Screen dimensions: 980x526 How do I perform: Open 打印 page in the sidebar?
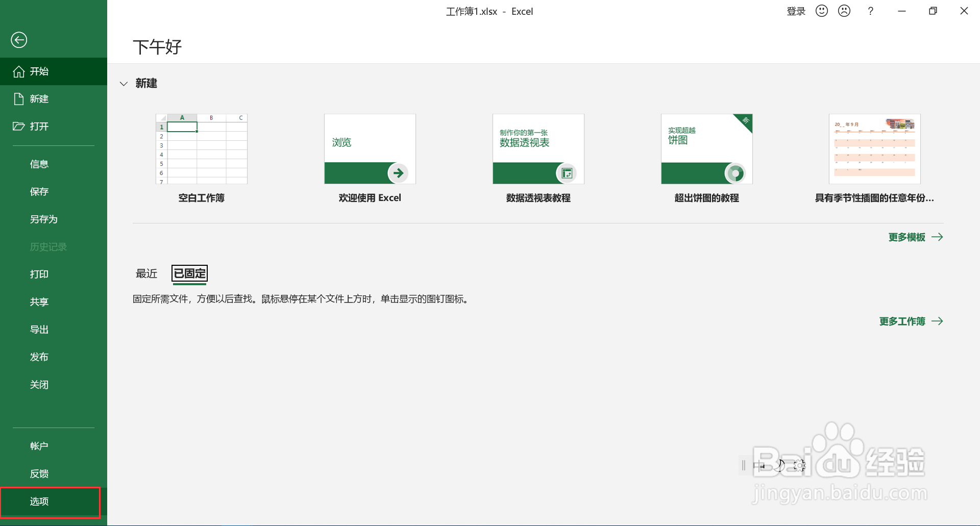pyautogui.click(x=39, y=274)
